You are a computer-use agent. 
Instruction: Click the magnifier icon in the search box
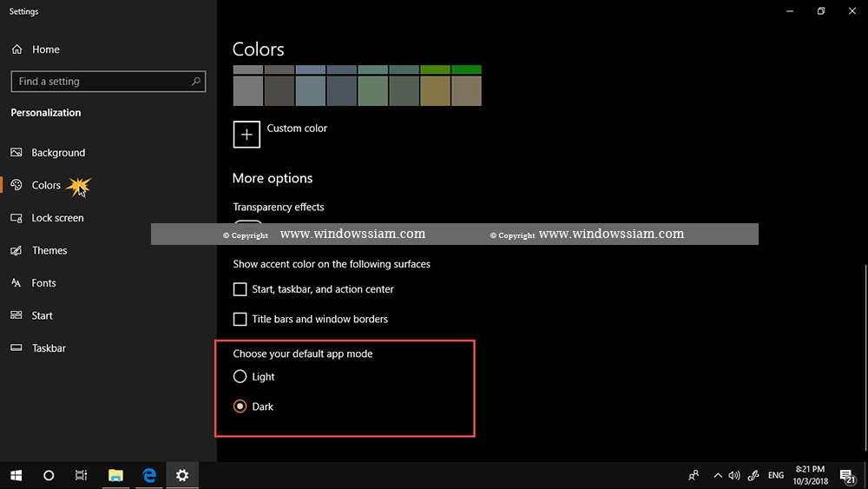coord(195,82)
